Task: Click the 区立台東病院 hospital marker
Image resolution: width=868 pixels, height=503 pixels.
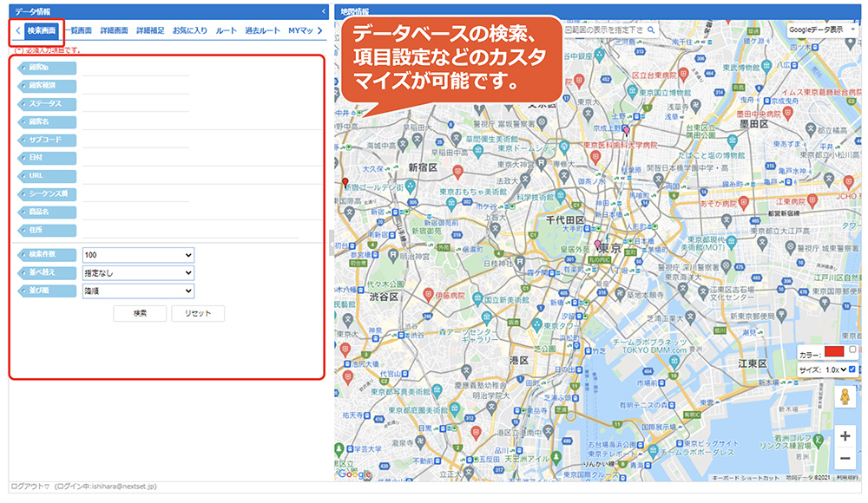Action: pos(684,75)
